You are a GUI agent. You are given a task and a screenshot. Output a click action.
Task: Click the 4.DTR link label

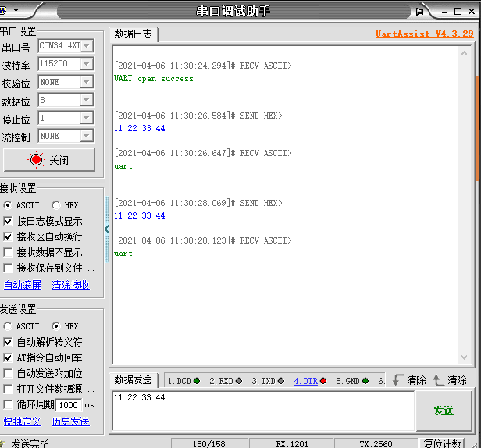(306, 381)
